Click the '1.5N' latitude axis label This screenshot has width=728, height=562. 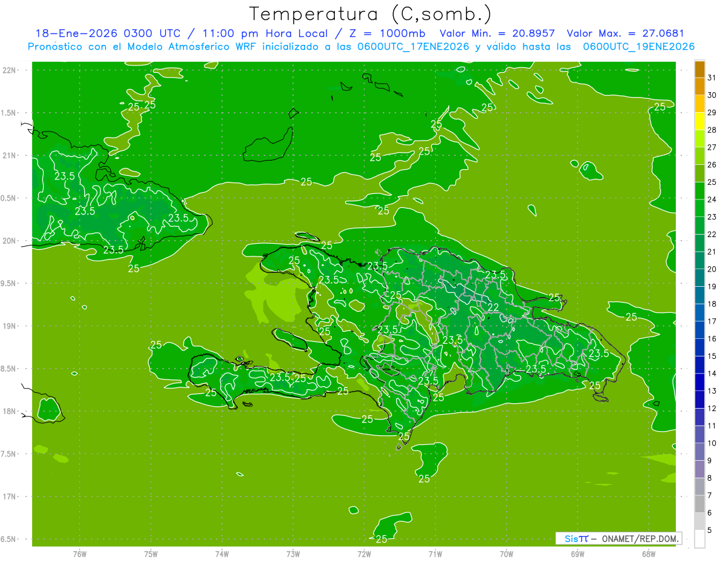click(x=9, y=113)
